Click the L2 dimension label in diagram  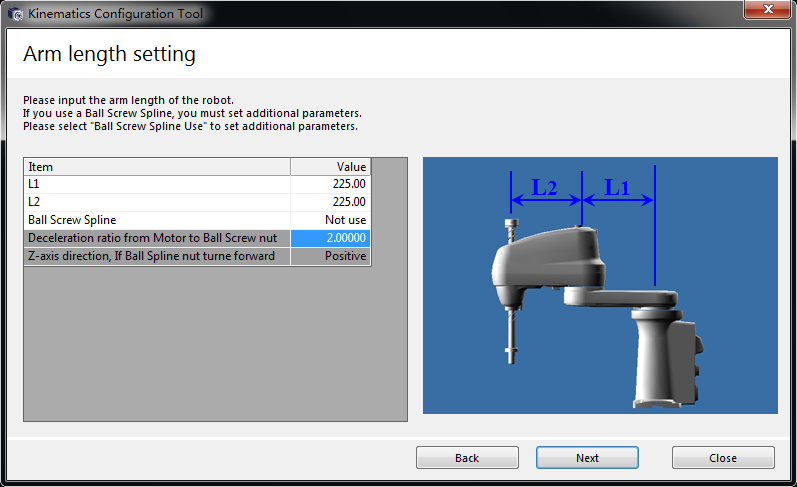[544, 187]
